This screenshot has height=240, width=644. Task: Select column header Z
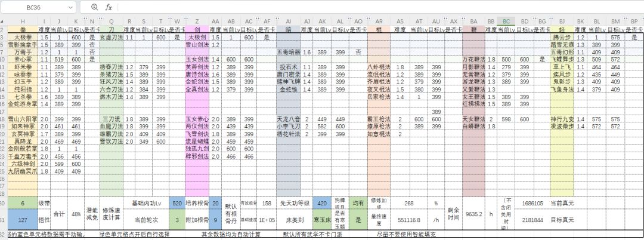[x=197, y=21]
